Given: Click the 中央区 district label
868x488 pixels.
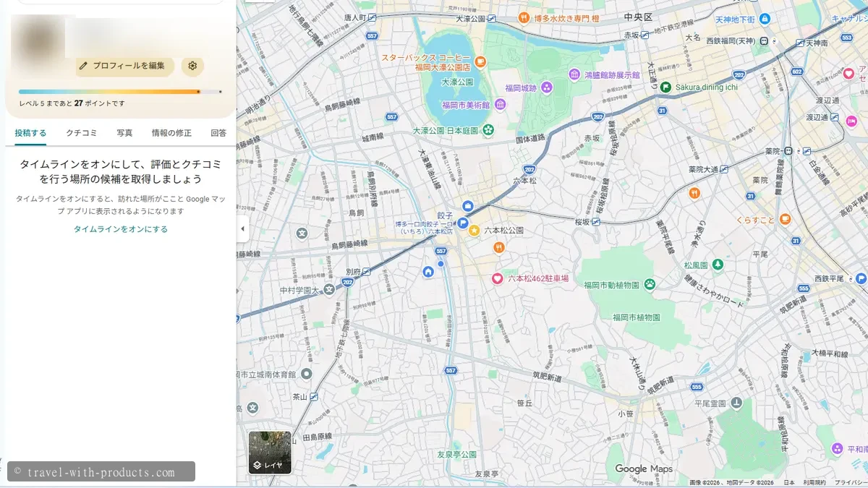Looking at the screenshot, I should pos(639,16).
